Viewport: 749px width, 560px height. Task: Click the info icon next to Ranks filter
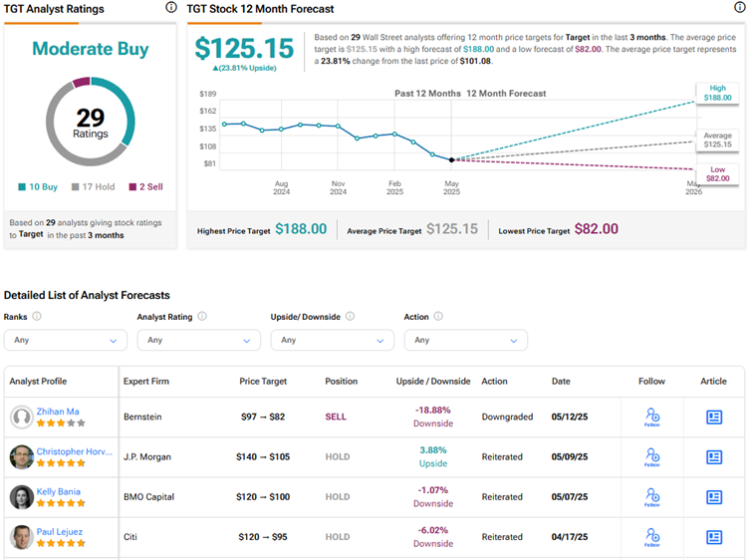point(36,316)
